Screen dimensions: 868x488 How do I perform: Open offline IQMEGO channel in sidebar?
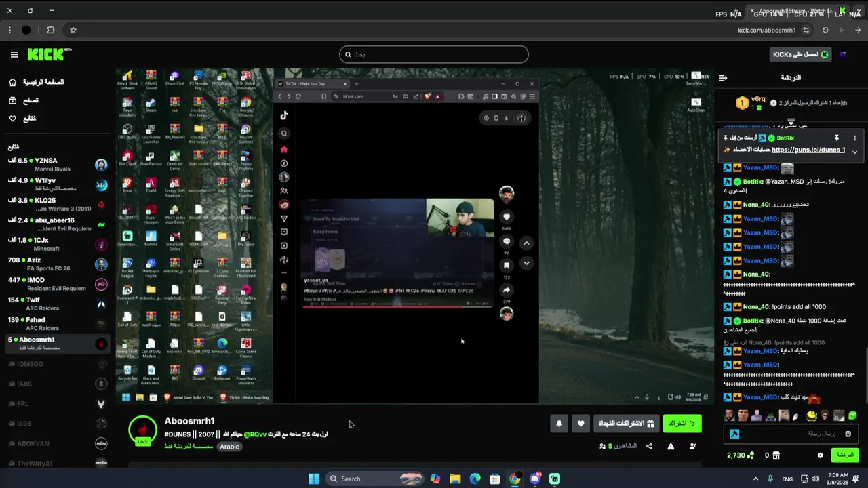58,364
